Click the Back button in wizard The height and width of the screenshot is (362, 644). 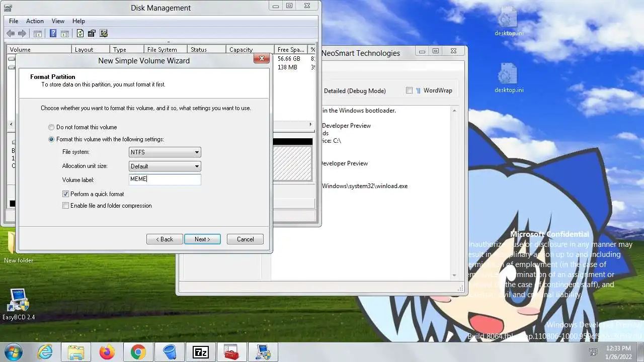[x=165, y=239]
